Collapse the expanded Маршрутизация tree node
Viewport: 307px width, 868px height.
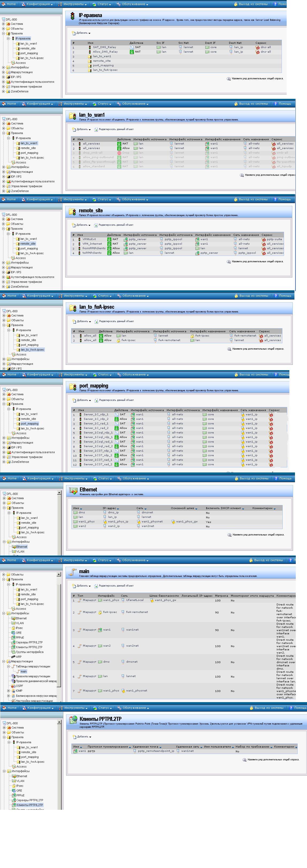[x=4, y=662]
